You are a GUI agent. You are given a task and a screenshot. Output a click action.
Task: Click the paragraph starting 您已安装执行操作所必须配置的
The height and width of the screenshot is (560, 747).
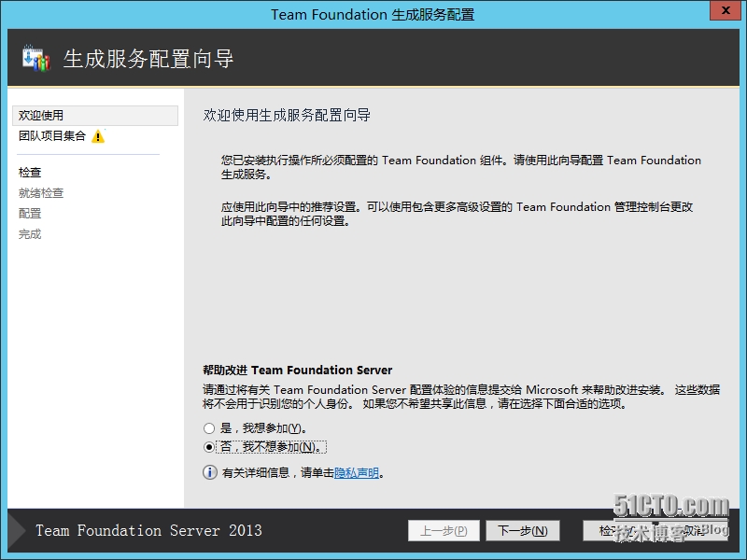(x=460, y=167)
